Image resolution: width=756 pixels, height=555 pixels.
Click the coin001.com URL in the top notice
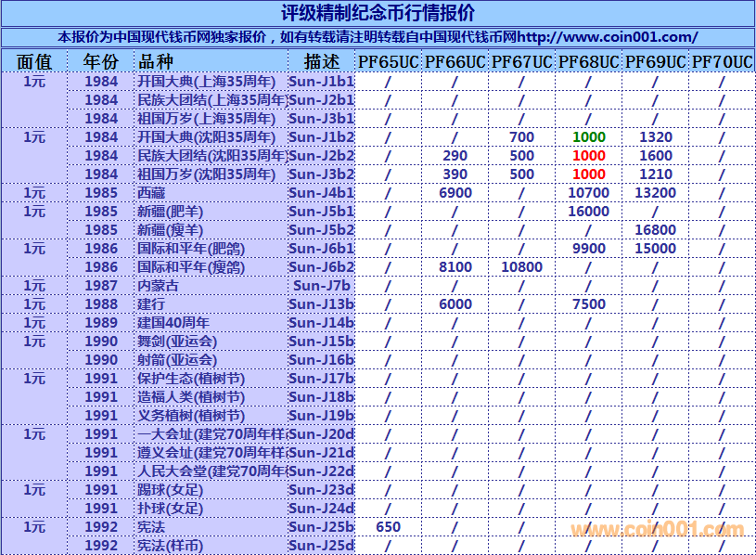pyautogui.click(x=607, y=37)
